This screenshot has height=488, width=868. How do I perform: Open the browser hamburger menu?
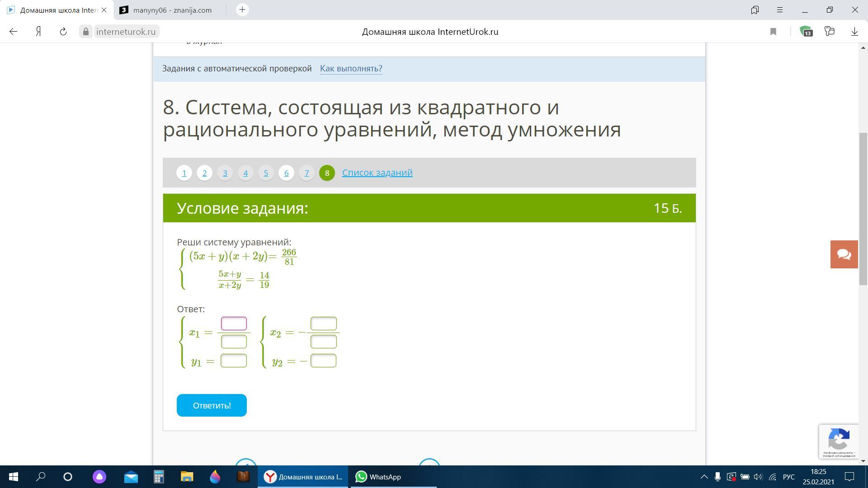click(780, 10)
